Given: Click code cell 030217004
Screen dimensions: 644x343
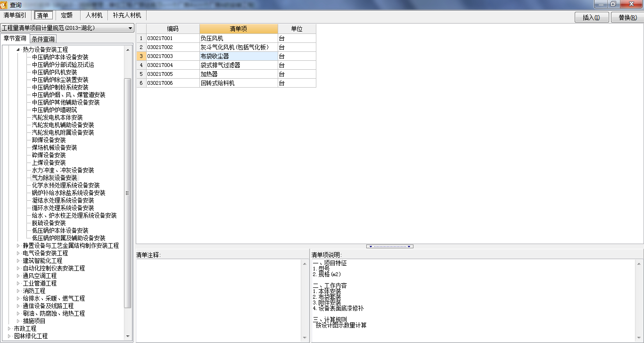Looking at the screenshot, I should 173,65.
